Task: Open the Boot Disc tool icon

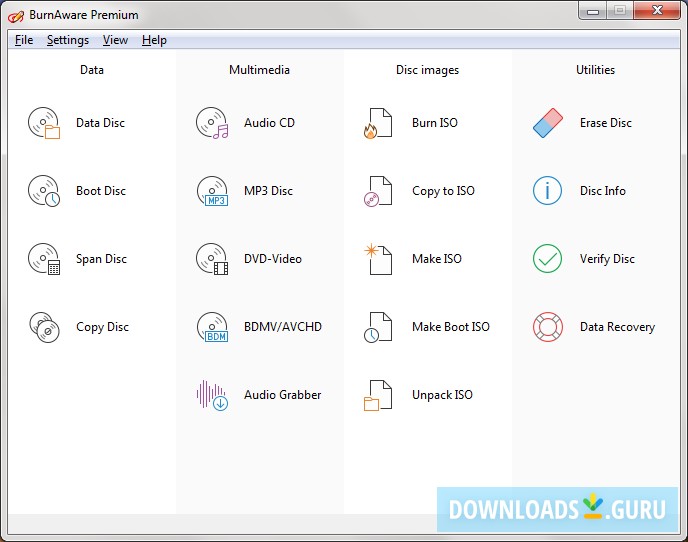Action: click(44, 191)
